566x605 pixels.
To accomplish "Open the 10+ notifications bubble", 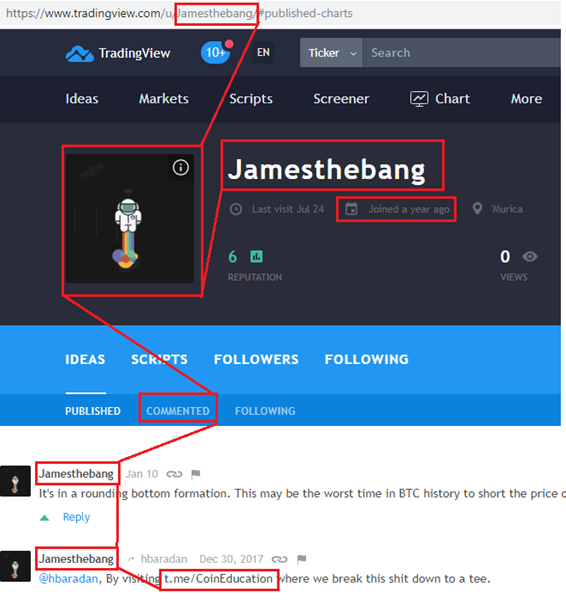I will (216, 52).
